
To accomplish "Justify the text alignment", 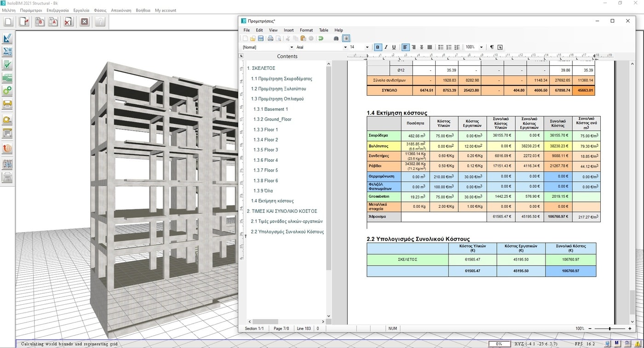I will [x=430, y=47].
